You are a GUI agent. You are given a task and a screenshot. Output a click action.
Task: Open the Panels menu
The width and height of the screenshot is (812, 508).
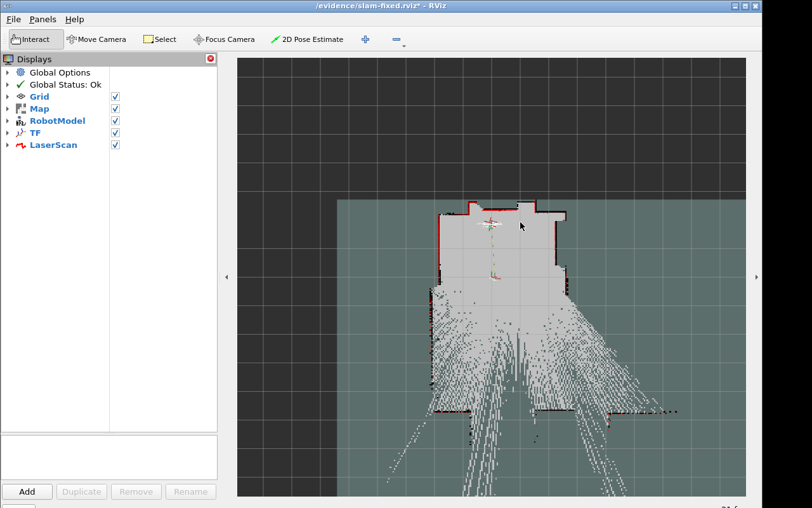43,20
